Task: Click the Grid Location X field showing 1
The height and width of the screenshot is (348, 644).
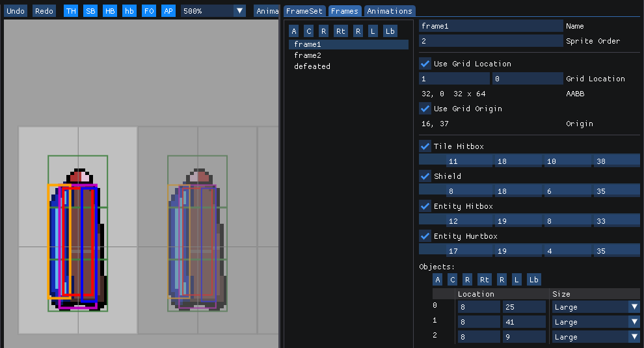Action: tap(454, 79)
